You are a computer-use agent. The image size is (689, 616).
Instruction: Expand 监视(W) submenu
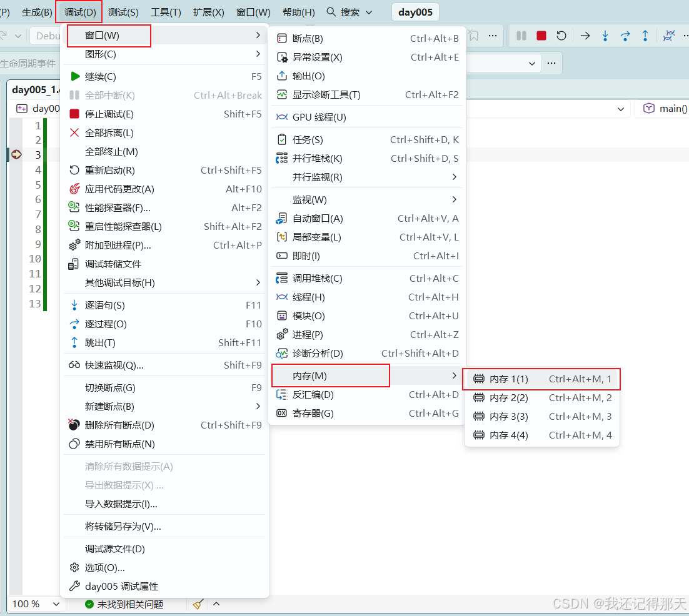(367, 200)
